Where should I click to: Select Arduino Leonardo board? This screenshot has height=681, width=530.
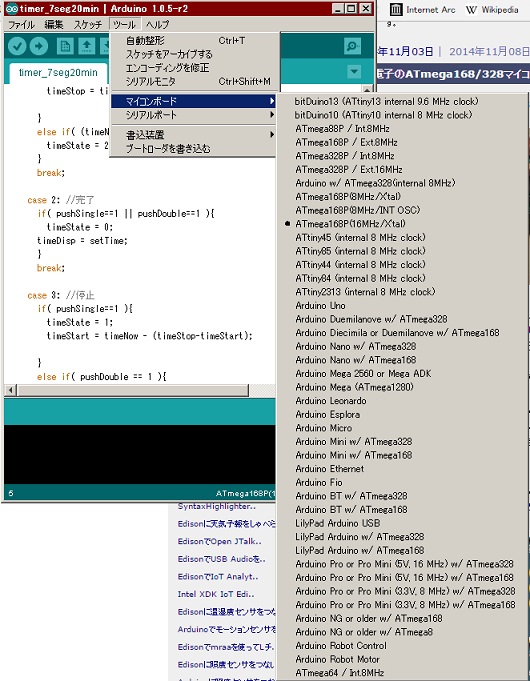(402, 401)
